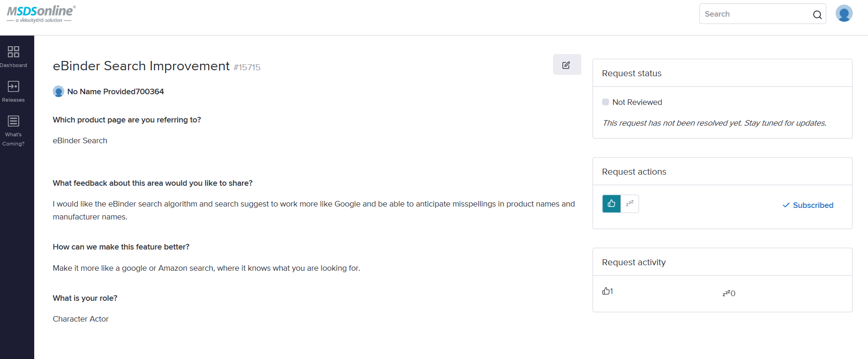Click the thumbs up count in Request activity

(607, 291)
